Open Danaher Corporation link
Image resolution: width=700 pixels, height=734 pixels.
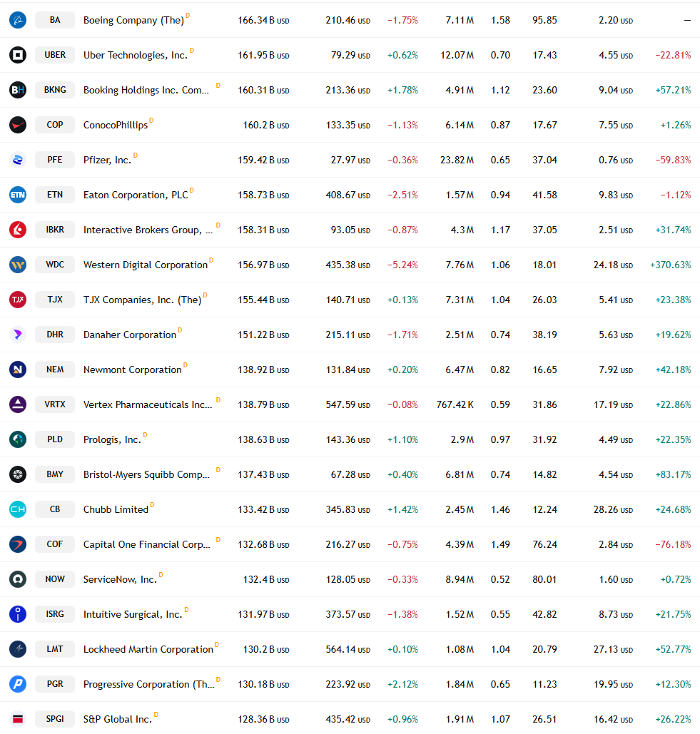[x=130, y=335]
